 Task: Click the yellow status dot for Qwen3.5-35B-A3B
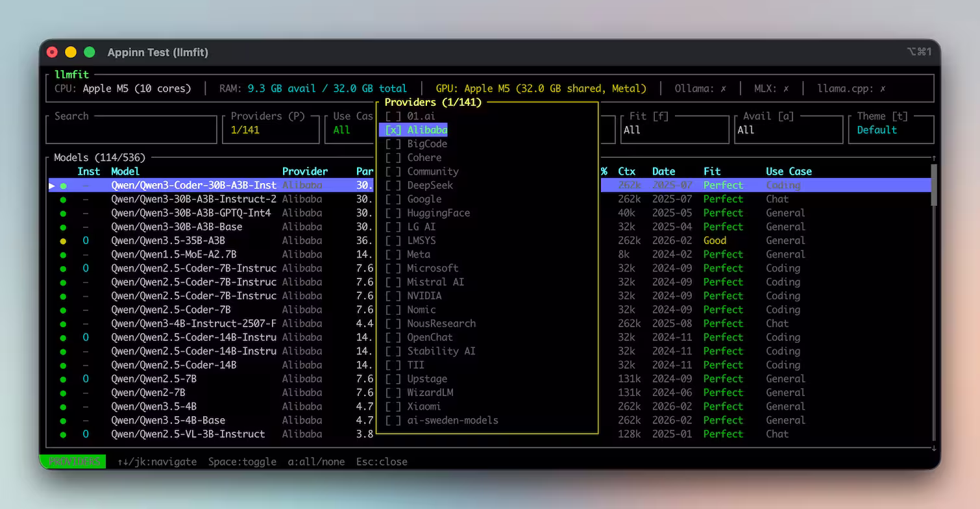click(63, 241)
